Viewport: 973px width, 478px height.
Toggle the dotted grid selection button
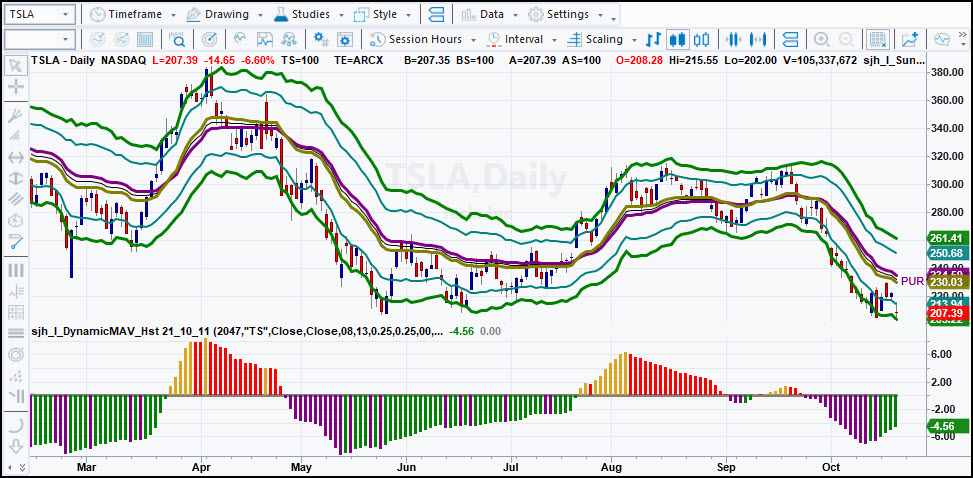click(x=877, y=39)
